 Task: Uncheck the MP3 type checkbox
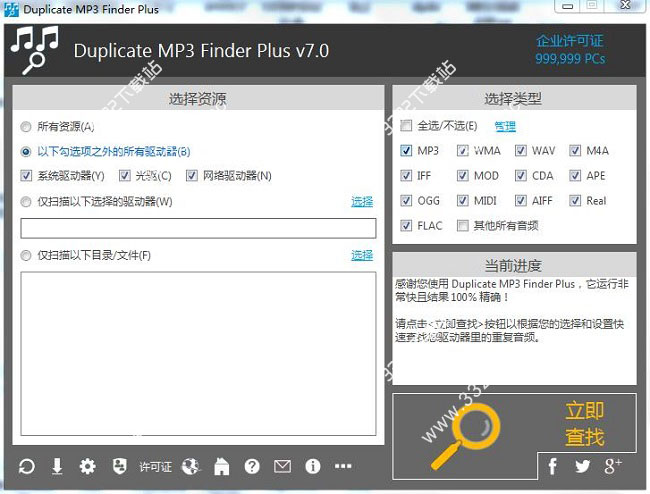coord(406,150)
